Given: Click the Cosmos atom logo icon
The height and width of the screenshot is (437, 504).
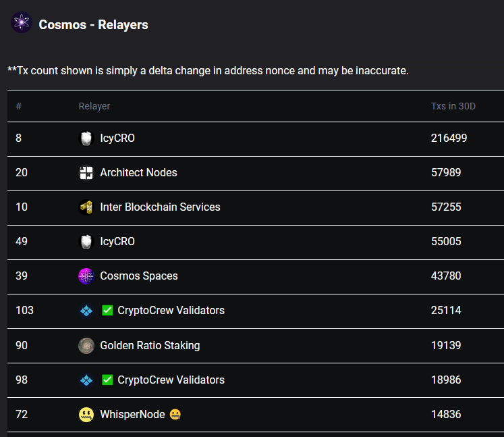Looking at the screenshot, I should [x=22, y=22].
